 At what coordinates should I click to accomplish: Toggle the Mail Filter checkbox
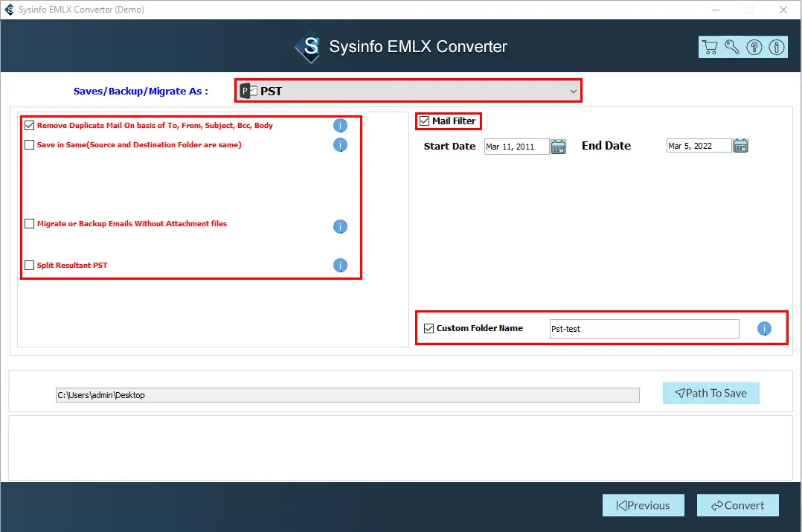pos(425,121)
